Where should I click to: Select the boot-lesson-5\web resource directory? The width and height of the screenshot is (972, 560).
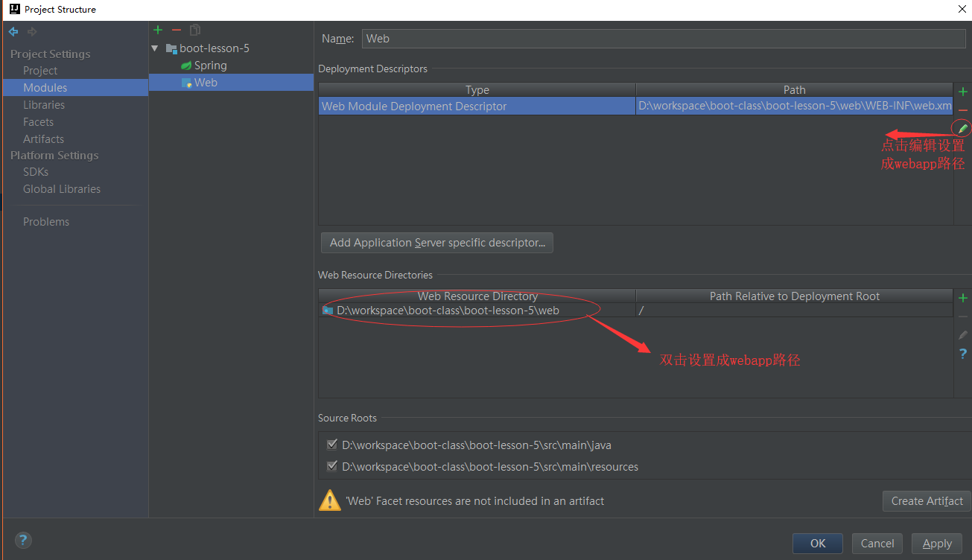click(x=477, y=311)
